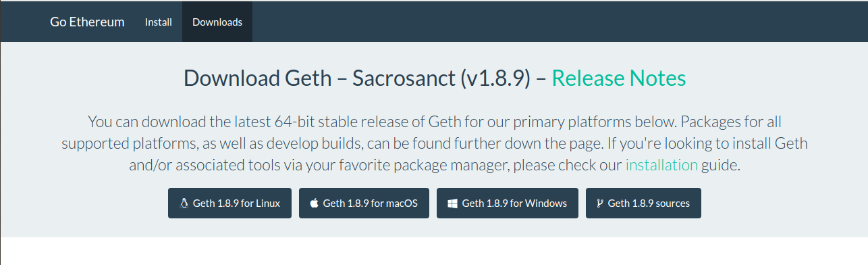The width and height of the screenshot is (868, 265).
Task: Click the 'Download Geth – Sacrosanct' heading text
Action: click(319, 78)
